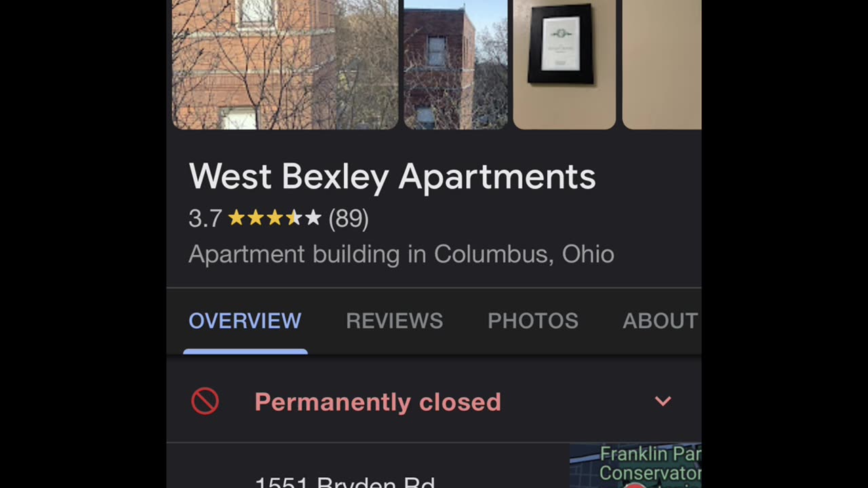Screen dimensions: 868x488
Task: Open the plain beige wall photo
Action: click(x=662, y=64)
